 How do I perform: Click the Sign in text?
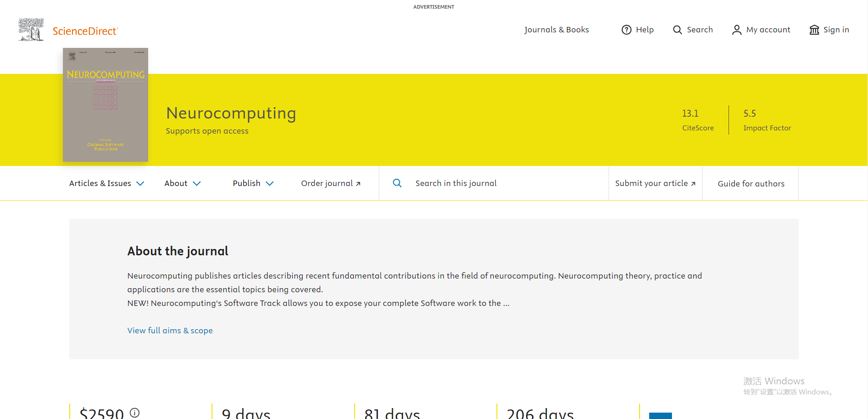pyautogui.click(x=836, y=30)
